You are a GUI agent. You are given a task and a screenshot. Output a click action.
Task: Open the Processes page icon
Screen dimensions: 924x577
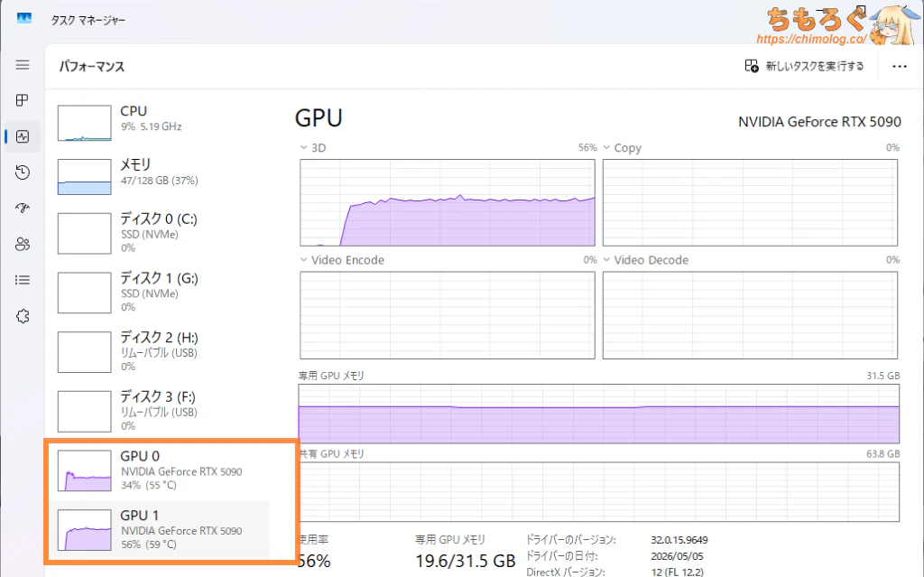23,100
